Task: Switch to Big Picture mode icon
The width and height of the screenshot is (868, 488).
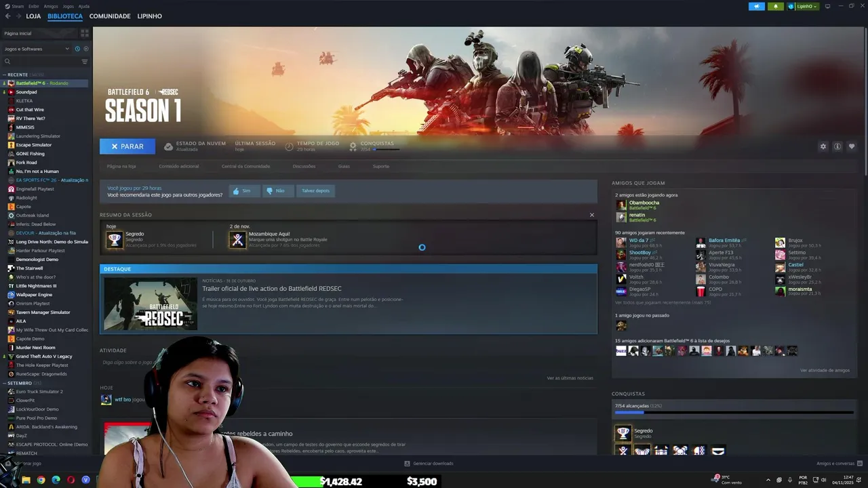Action: [x=827, y=6]
